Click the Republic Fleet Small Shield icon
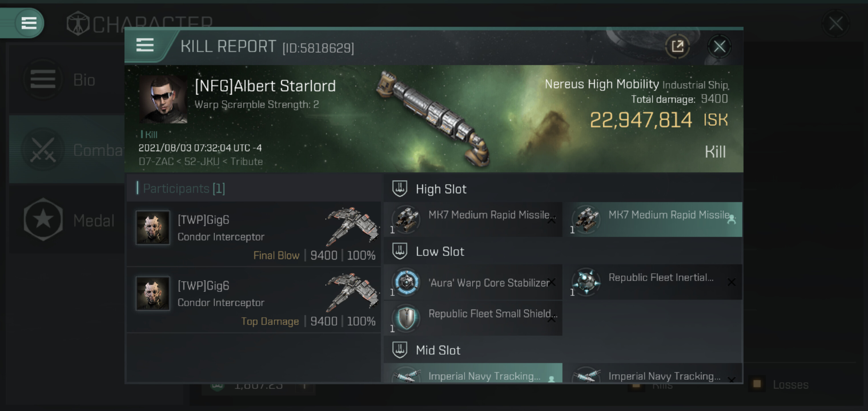The width and height of the screenshot is (868, 411). tap(406, 318)
